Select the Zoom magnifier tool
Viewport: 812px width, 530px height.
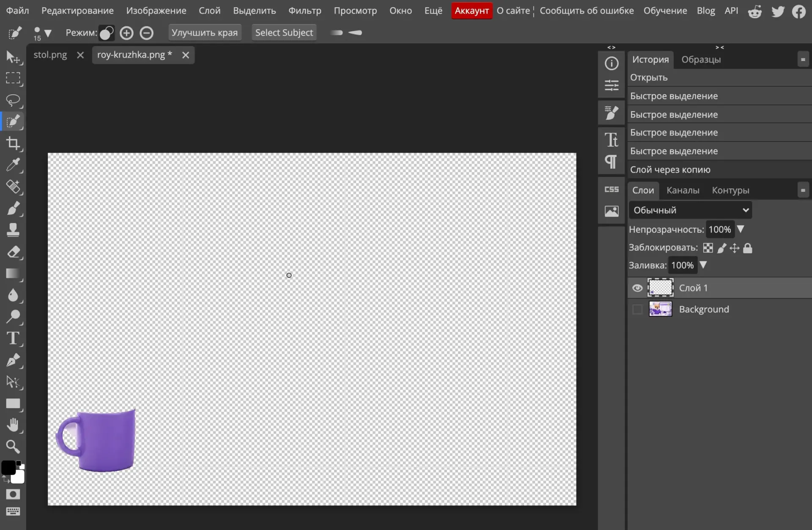13,447
